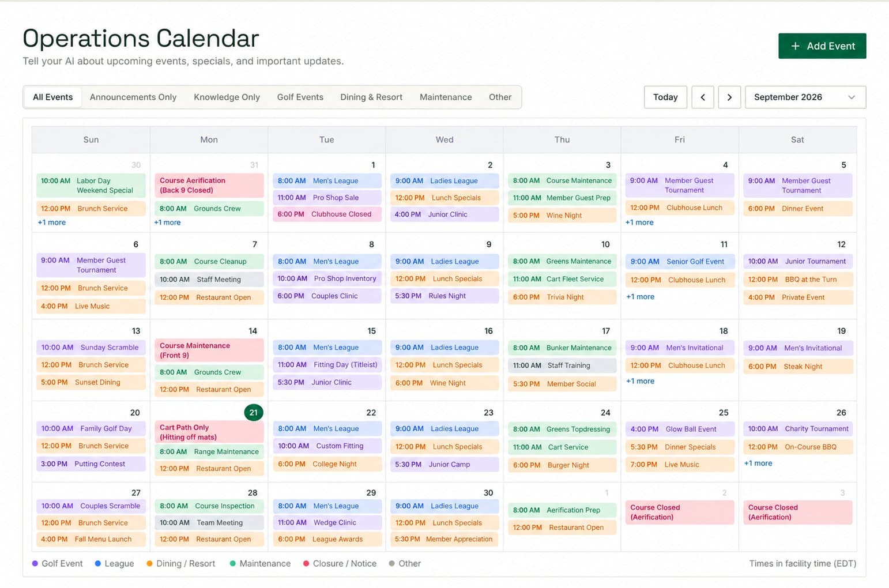The width and height of the screenshot is (889, 588).
Task: Jump to Today
Action: pos(665,97)
